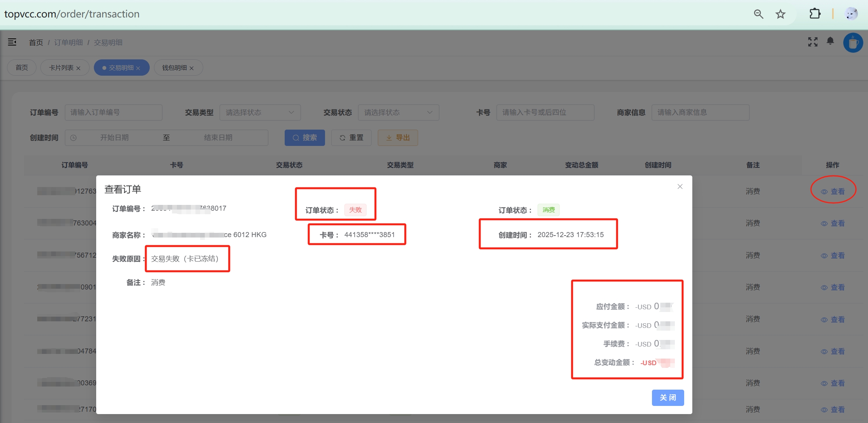Click the 订单编号 input field
This screenshot has width=868, height=423.
(113, 113)
